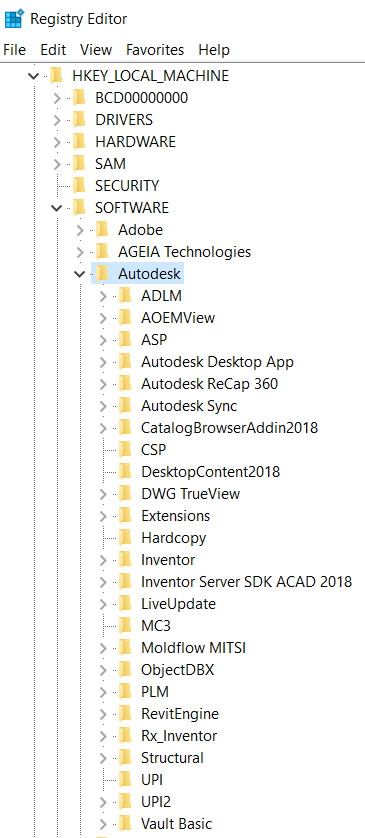Click the HKEY_LOCAL_MACHINE folder icon
Viewport: 365px width, 838px height.
(56, 75)
